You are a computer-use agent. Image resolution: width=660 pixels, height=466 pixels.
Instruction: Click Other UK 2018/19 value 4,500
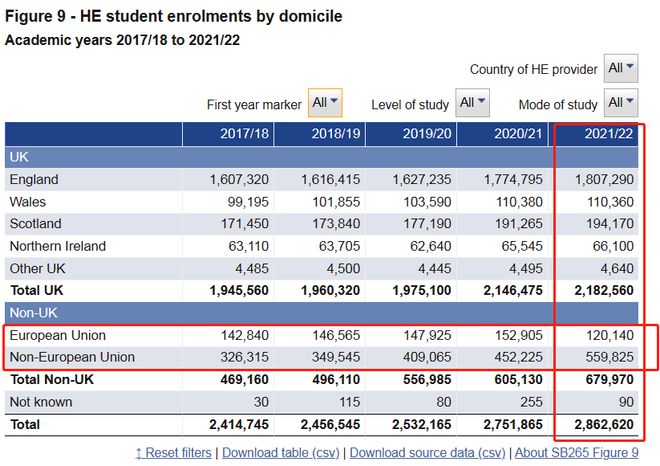pyautogui.click(x=343, y=268)
